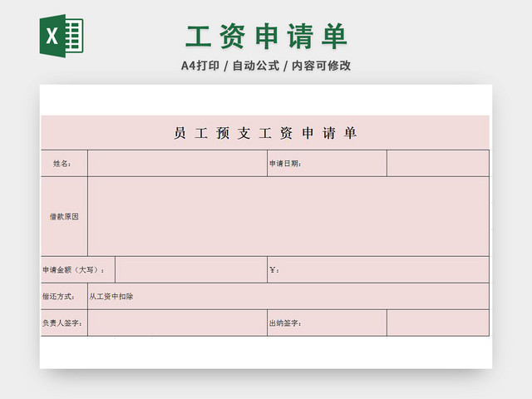The width and height of the screenshot is (532, 399).
Task: Click the 申请日期 label cell
Action: 327,163
